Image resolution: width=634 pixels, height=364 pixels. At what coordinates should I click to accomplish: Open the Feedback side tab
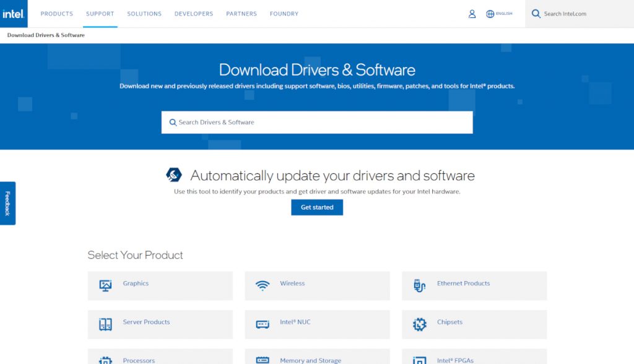[x=7, y=203]
